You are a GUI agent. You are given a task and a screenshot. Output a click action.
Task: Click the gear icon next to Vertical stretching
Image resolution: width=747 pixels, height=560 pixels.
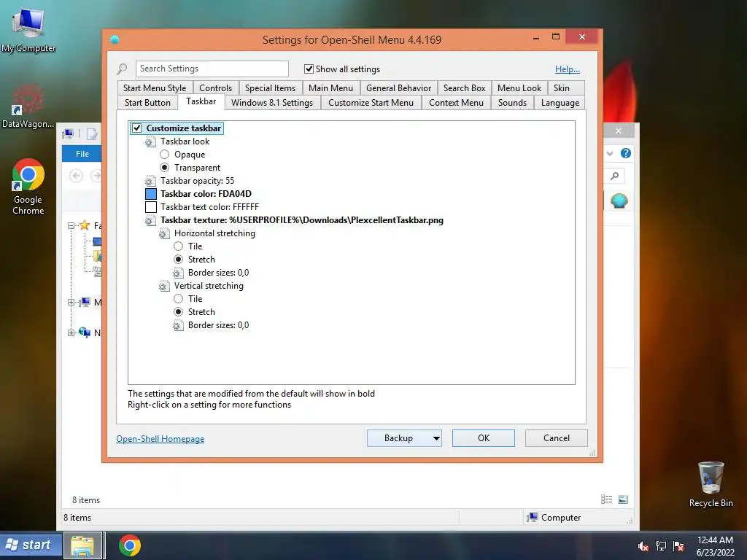[164, 286]
